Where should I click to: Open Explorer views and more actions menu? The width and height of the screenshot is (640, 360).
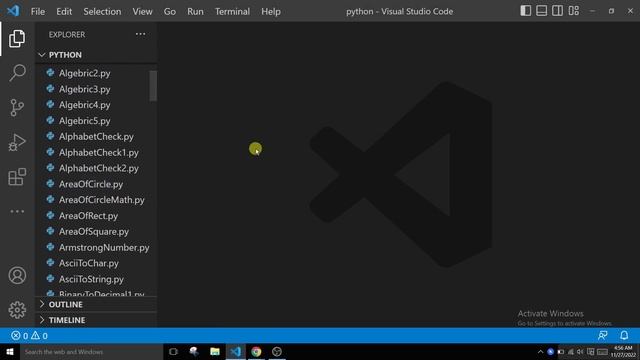point(140,34)
